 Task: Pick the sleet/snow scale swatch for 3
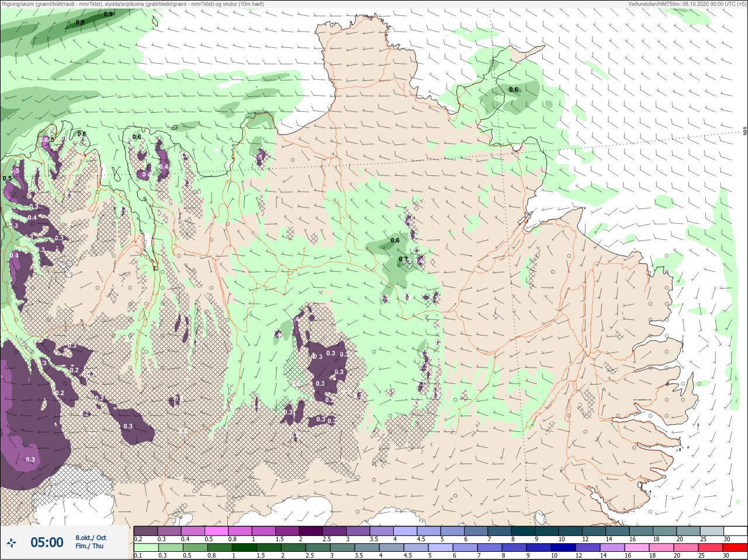click(x=358, y=531)
